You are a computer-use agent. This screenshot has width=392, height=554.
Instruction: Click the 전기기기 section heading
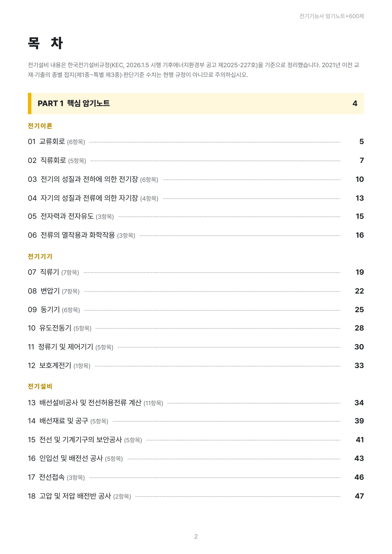pos(40,257)
